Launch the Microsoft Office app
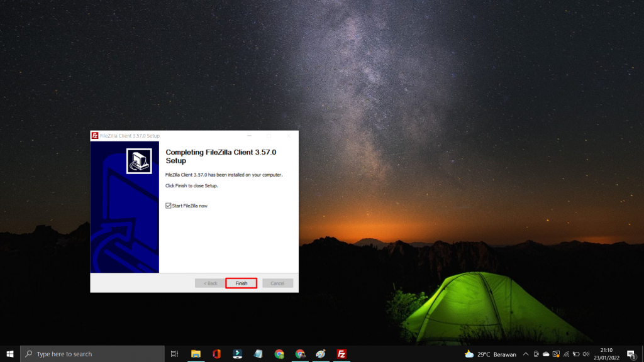The width and height of the screenshot is (644, 362). [216, 354]
